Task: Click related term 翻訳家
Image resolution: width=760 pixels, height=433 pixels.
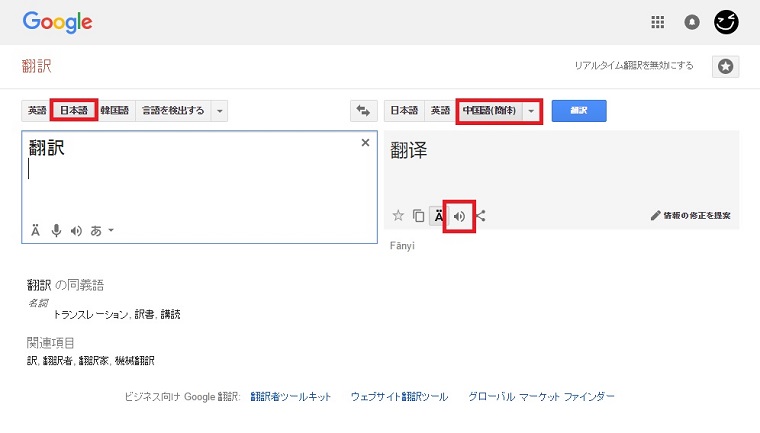Action: pyautogui.click(x=93, y=361)
